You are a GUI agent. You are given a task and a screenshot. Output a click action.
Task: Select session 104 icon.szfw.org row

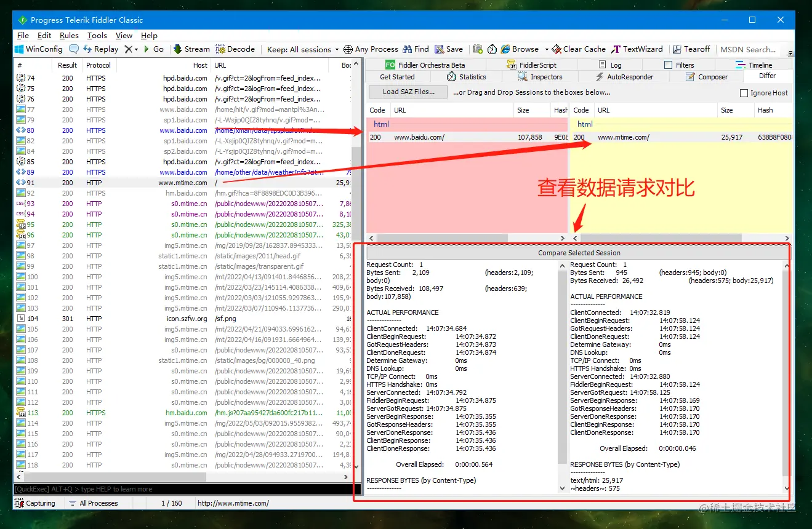(183, 319)
